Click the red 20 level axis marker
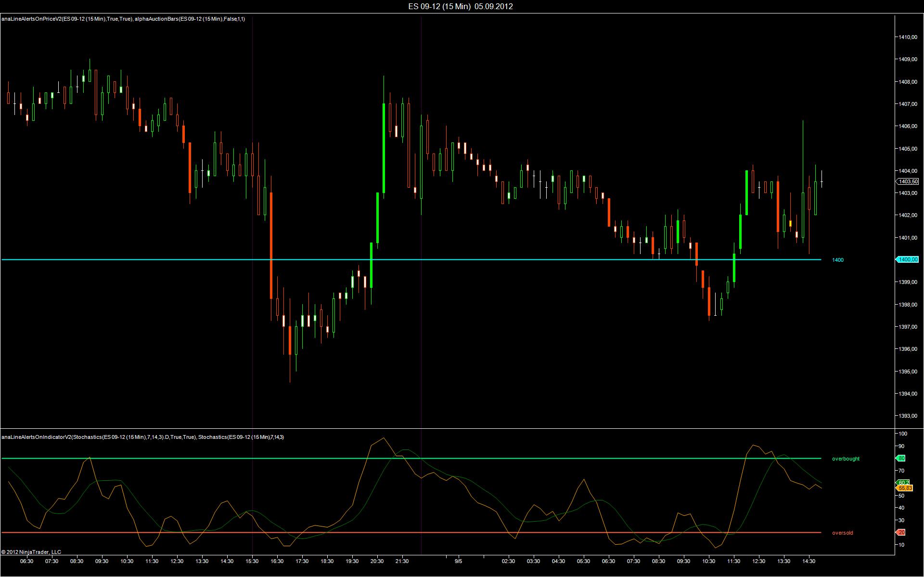 [900, 533]
